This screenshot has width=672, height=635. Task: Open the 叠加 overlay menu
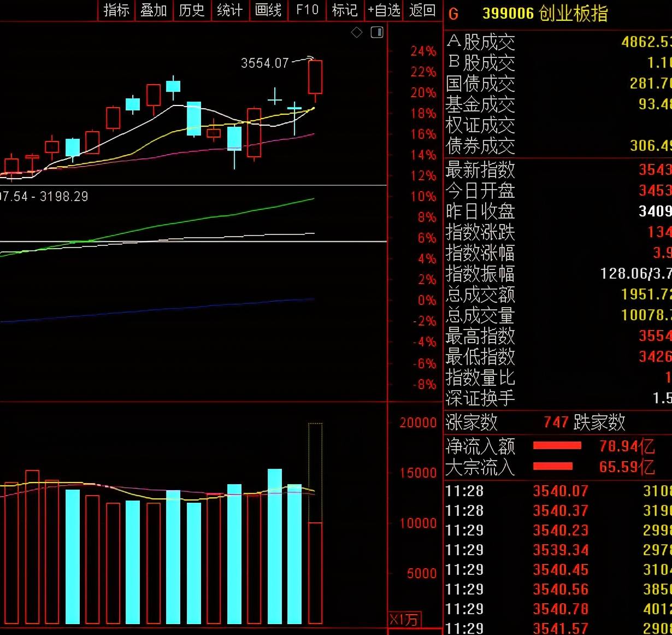click(x=154, y=10)
